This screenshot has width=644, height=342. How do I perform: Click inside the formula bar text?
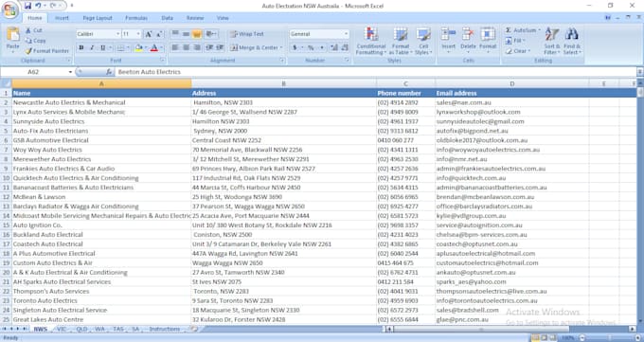pos(150,72)
